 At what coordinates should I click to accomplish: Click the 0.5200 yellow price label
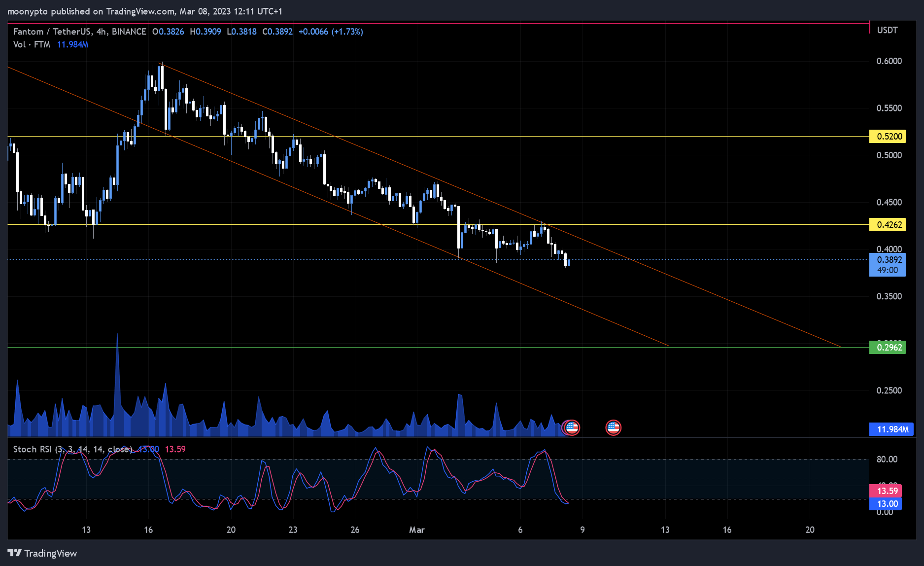pos(888,137)
